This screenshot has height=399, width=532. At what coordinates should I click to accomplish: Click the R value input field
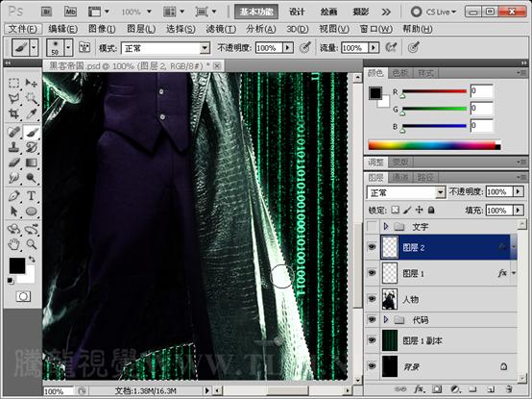(x=482, y=91)
